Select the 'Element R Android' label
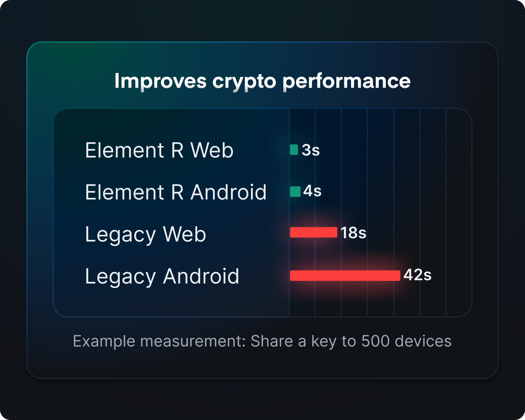525x420 pixels. (x=176, y=192)
